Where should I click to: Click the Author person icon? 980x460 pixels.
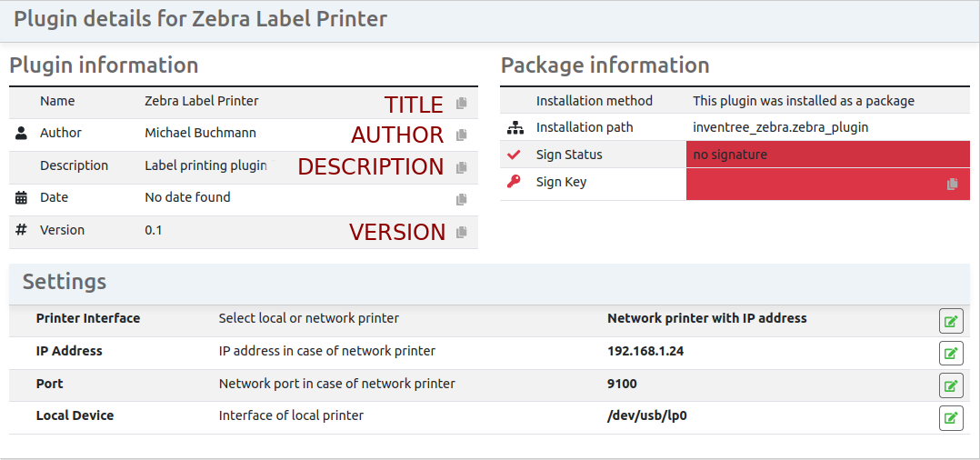tap(22, 133)
